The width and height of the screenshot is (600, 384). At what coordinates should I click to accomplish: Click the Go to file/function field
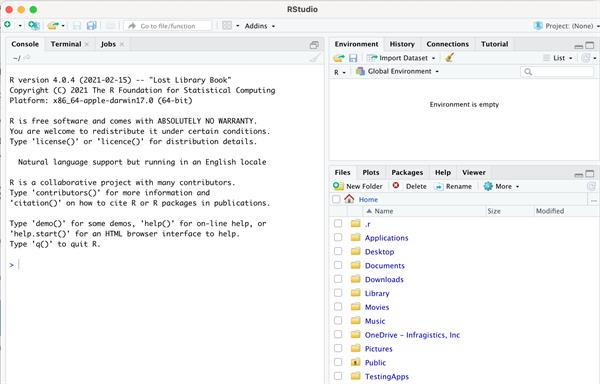pyautogui.click(x=168, y=26)
